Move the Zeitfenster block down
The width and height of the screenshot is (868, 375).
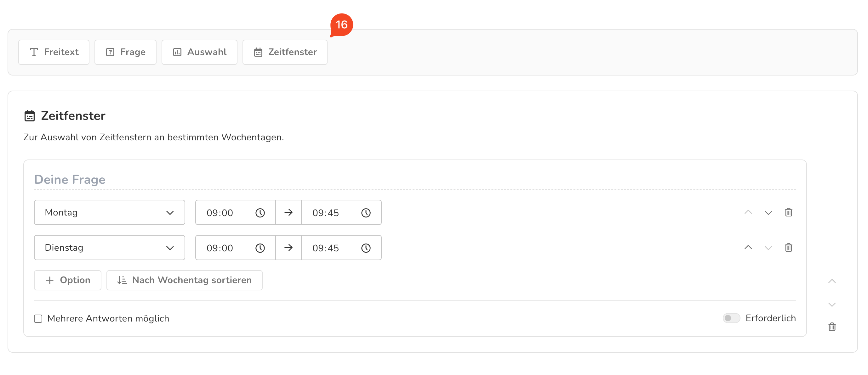(x=831, y=304)
